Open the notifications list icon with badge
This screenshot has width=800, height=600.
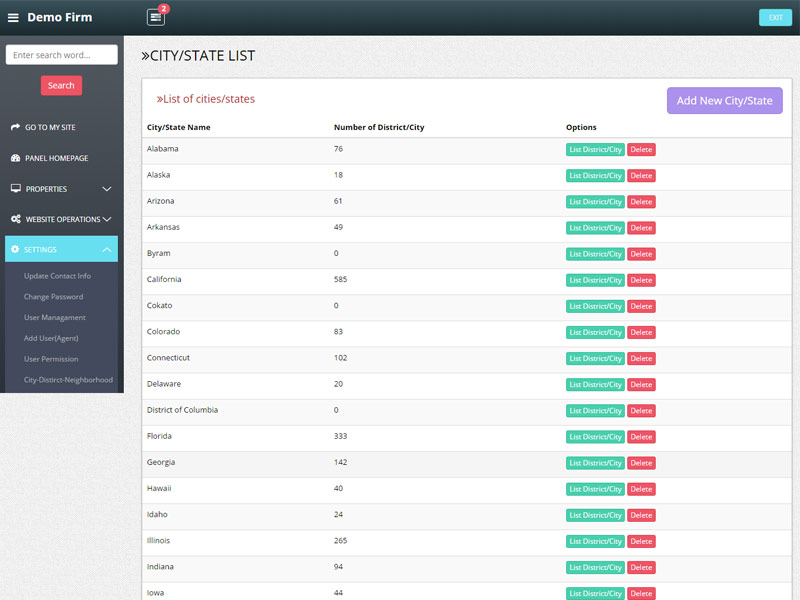click(x=155, y=17)
